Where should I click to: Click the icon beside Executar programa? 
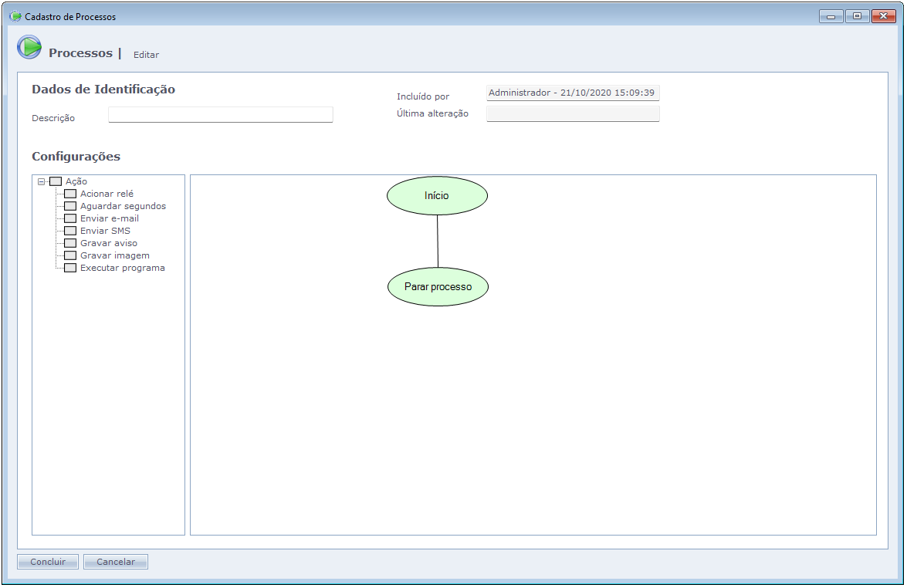pos(70,268)
